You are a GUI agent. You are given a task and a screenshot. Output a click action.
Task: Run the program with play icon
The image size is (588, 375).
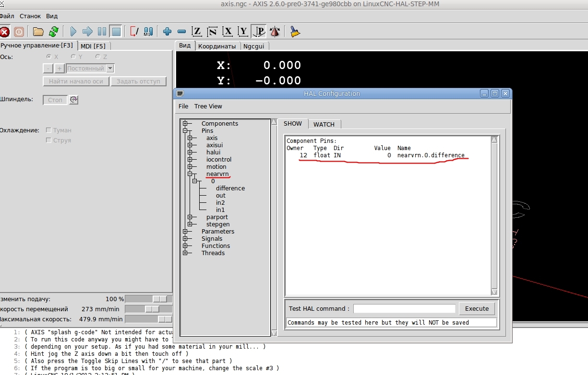[73, 32]
